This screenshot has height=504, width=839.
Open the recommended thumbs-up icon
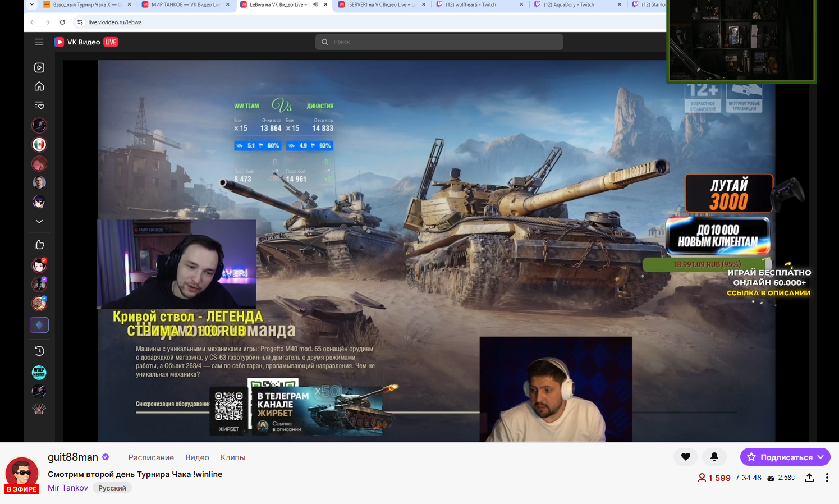39,245
